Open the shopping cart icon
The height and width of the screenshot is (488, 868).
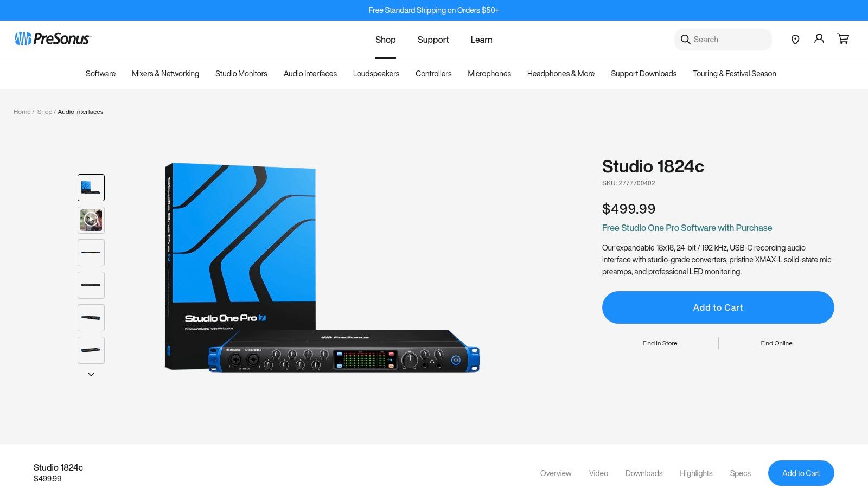(x=843, y=39)
